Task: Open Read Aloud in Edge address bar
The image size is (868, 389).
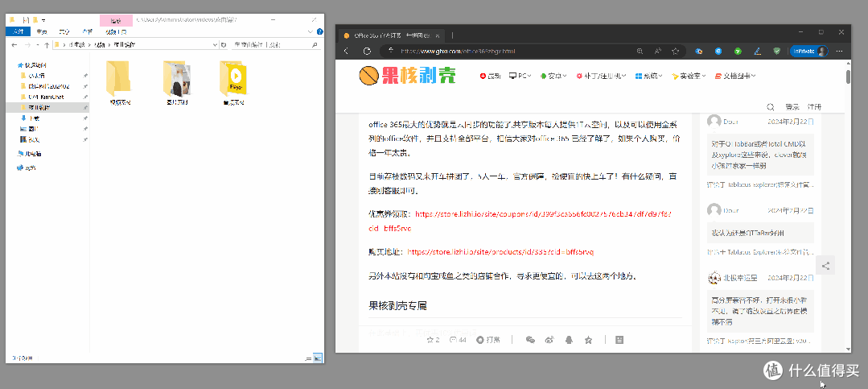Action: pos(658,51)
